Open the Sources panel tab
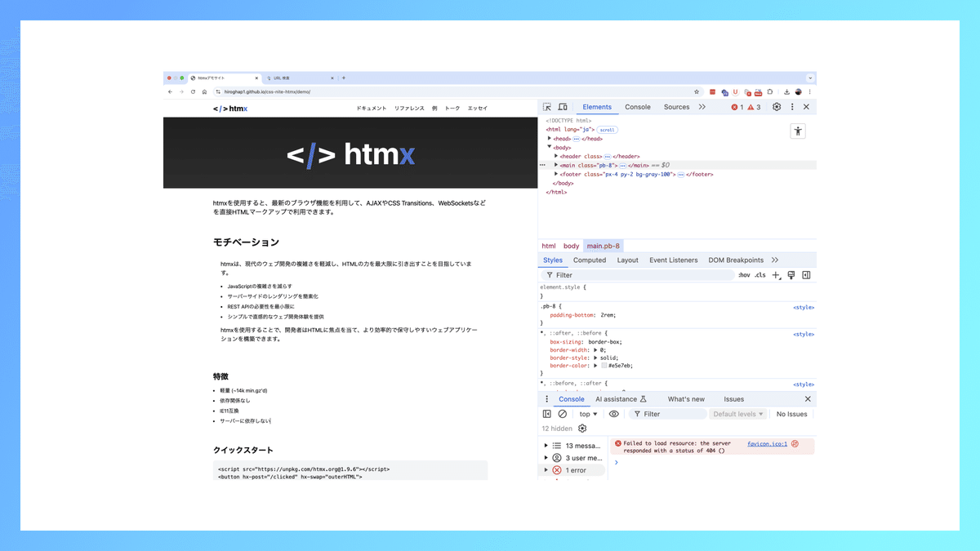The width and height of the screenshot is (980, 551). click(x=676, y=107)
